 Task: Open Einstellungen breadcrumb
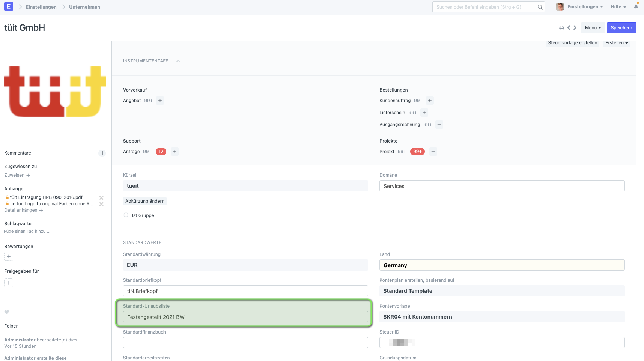41,7
